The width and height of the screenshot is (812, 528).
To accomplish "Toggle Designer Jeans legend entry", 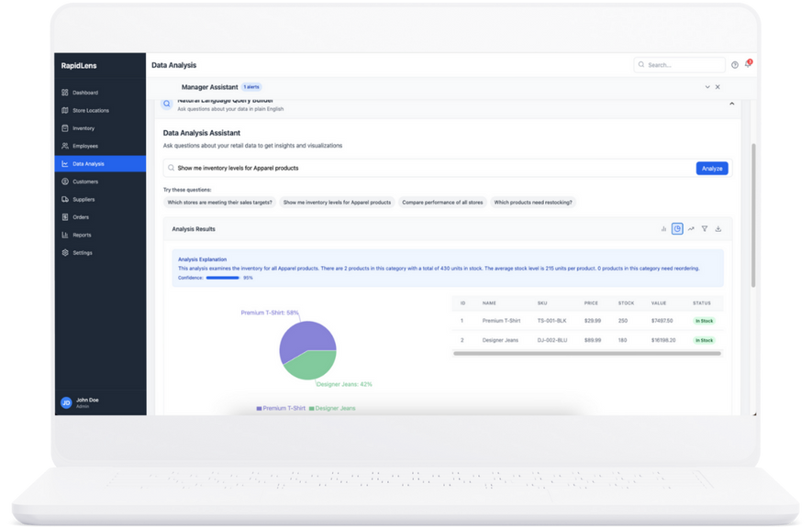I will click(x=332, y=408).
